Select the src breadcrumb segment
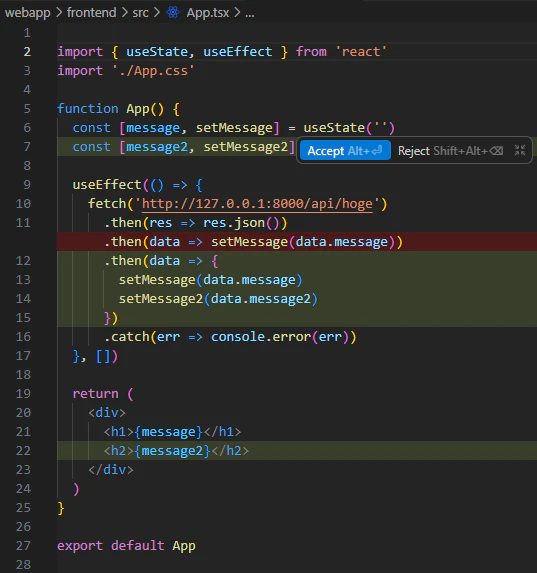 click(140, 13)
